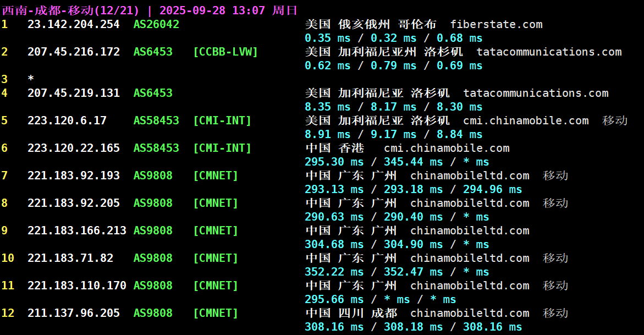Select hop 12 IP 211.137.96.205
644x335 pixels.
[x=74, y=313]
